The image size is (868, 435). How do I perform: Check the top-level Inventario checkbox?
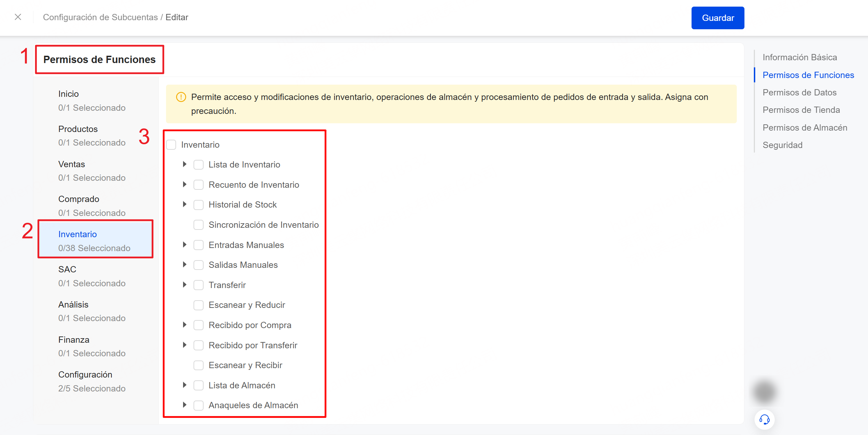click(171, 145)
